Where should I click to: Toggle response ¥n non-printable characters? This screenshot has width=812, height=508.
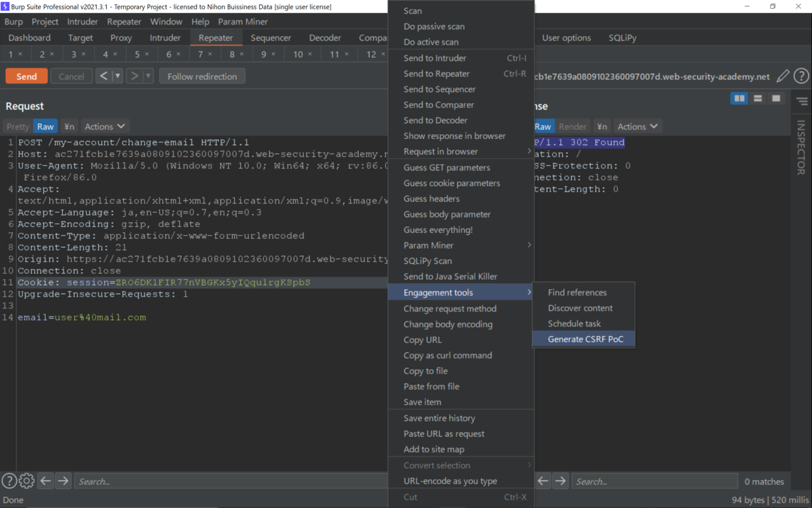click(x=602, y=127)
